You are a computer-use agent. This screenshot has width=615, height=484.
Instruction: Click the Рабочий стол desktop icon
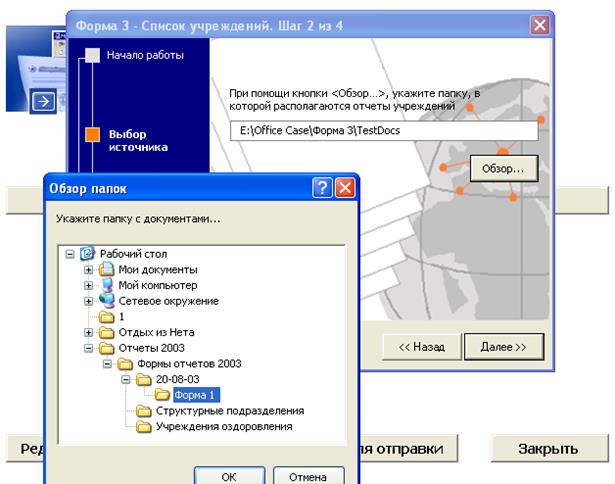pyautogui.click(x=87, y=254)
